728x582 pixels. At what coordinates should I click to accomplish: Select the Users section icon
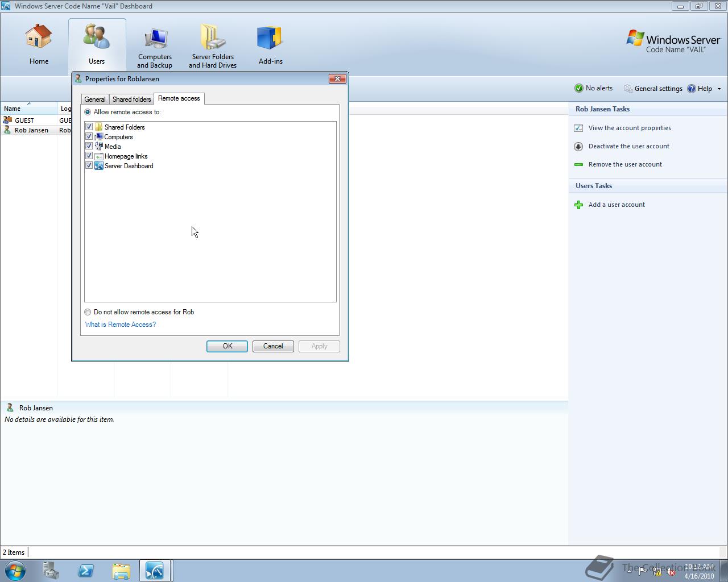[96, 36]
